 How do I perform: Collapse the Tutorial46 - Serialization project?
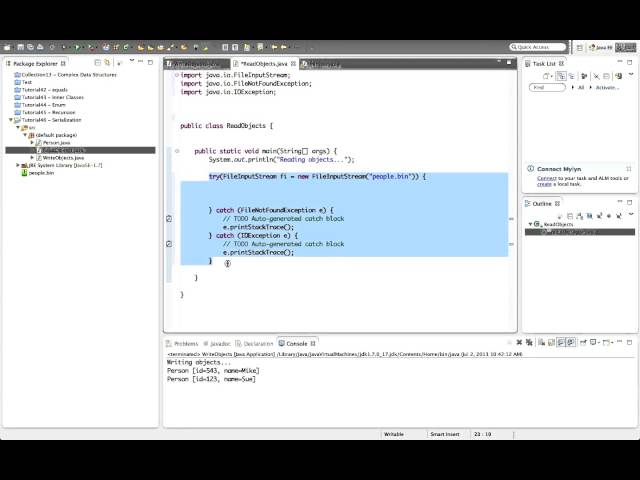tap(11, 120)
